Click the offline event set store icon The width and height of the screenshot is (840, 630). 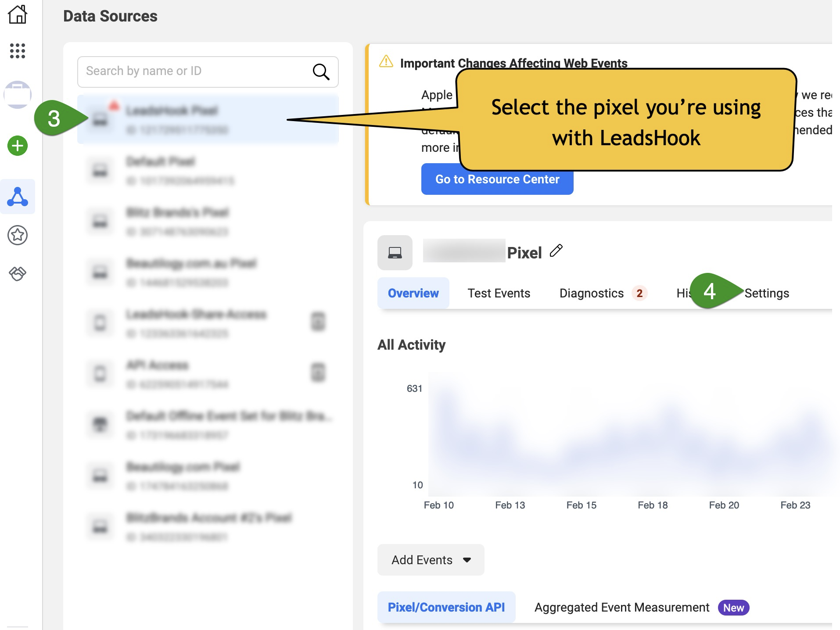pyautogui.click(x=100, y=424)
